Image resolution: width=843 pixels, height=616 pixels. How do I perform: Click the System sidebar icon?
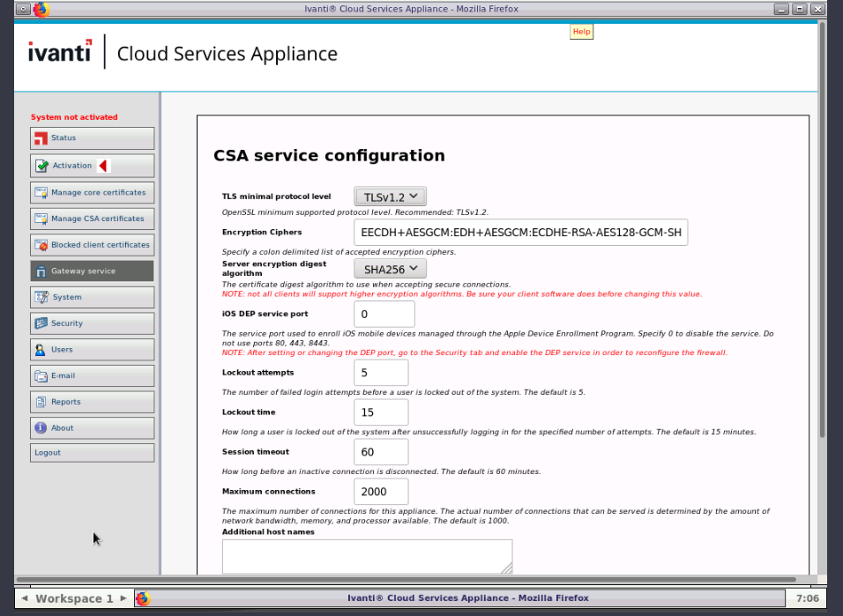click(41, 297)
